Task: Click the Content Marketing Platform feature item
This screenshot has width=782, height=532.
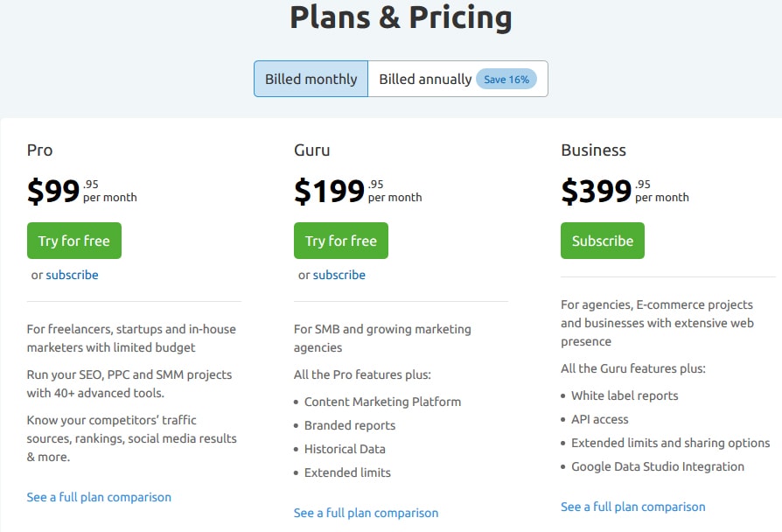Action: (x=383, y=402)
